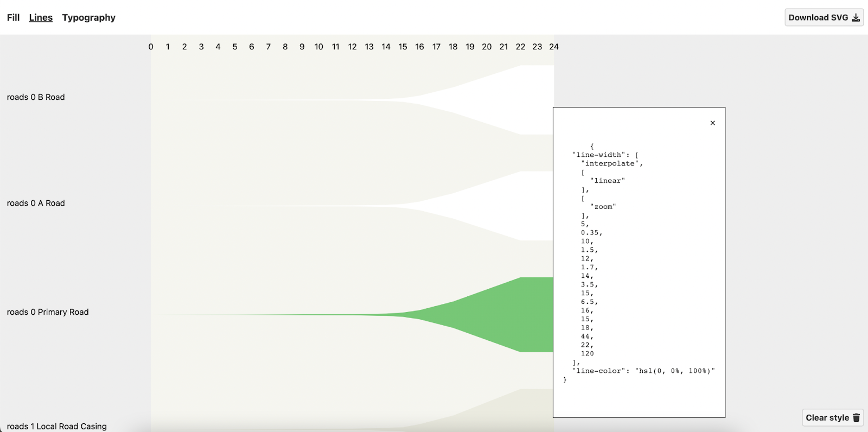Click zoom level 7 on the axis
The width and height of the screenshot is (868, 432).
(269, 47)
